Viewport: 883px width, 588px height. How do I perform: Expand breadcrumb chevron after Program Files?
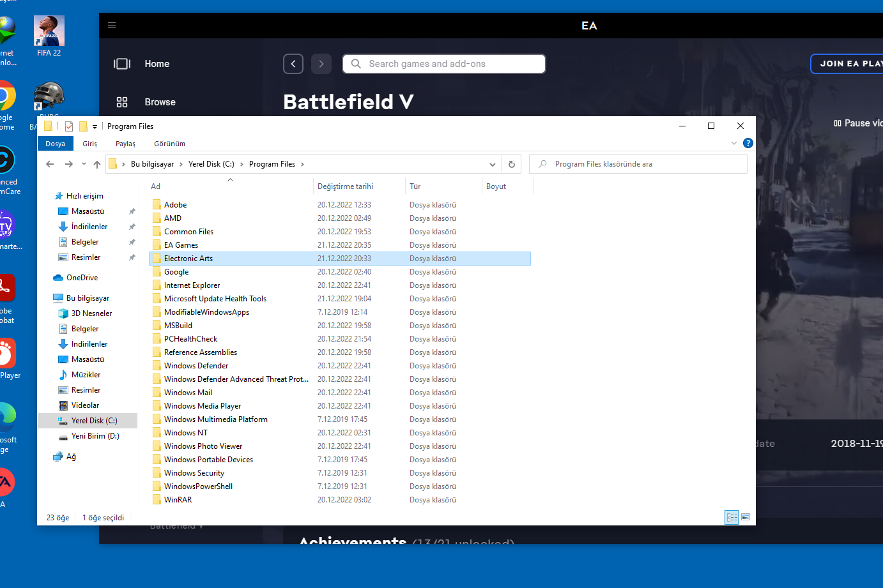click(302, 164)
